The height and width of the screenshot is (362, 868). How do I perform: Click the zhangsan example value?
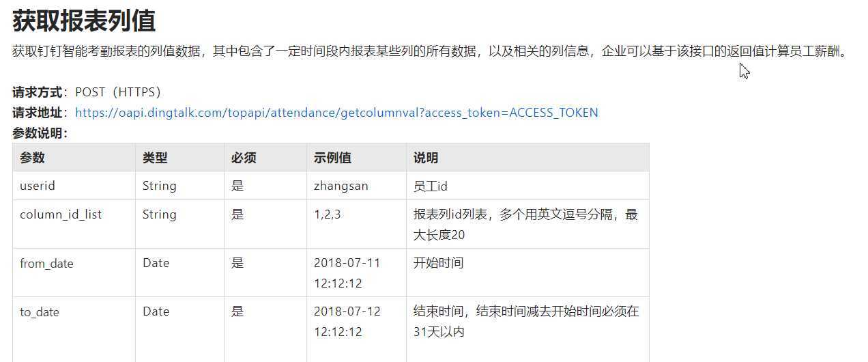click(341, 186)
